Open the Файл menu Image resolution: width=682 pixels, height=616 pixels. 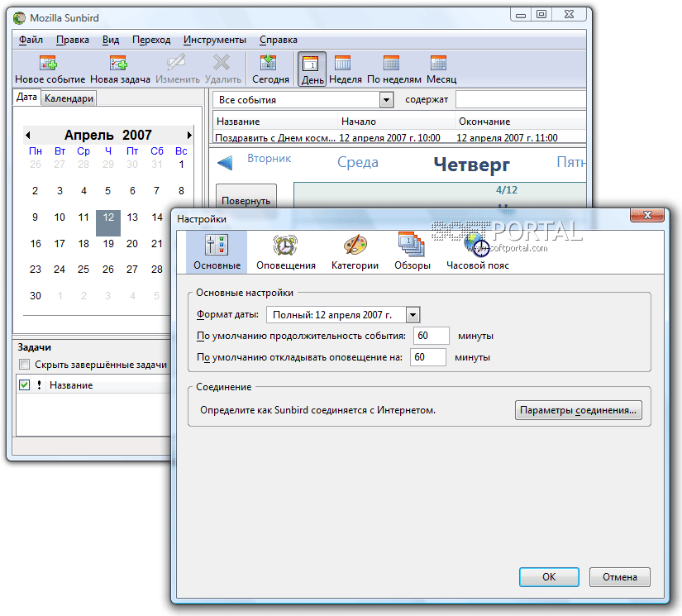(x=31, y=40)
